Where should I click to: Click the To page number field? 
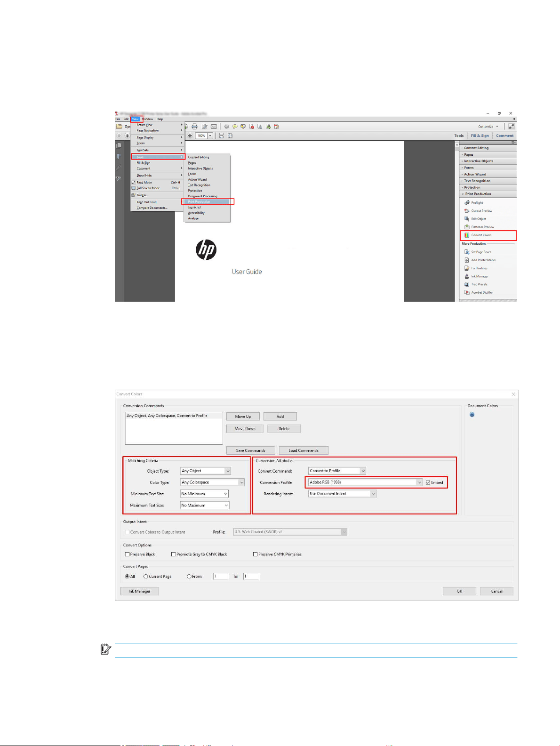coord(251,577)
